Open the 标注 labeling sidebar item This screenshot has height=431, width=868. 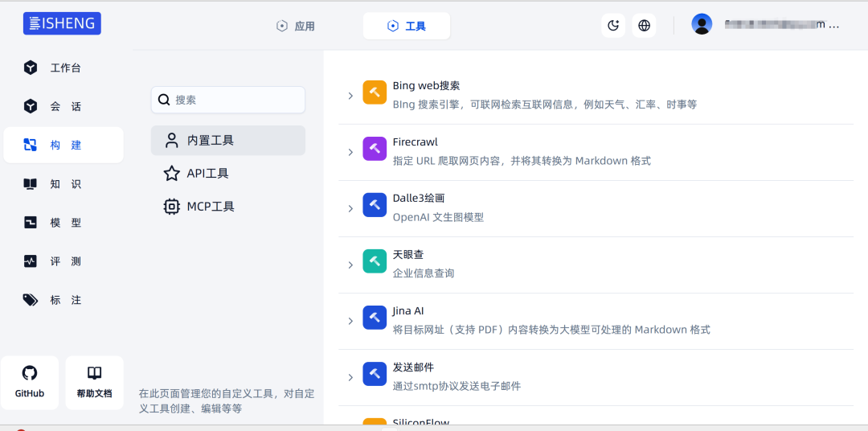coord(63,300)
